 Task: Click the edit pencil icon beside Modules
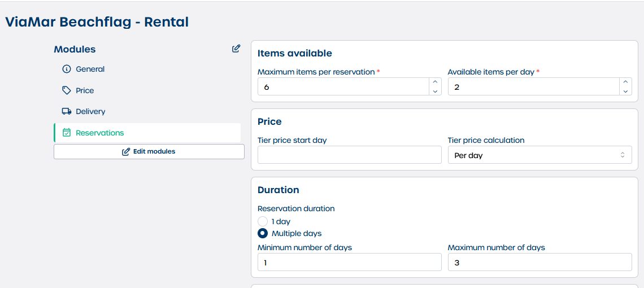pos(236,49)
